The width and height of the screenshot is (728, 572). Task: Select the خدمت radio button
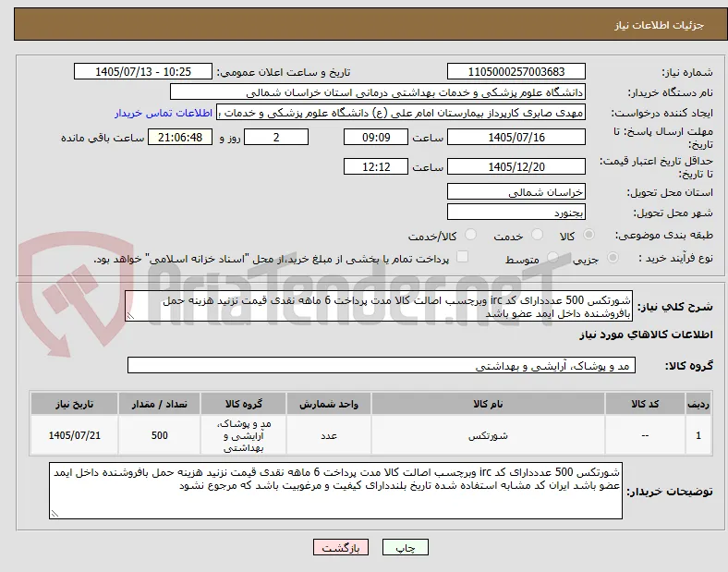(537, 235)
